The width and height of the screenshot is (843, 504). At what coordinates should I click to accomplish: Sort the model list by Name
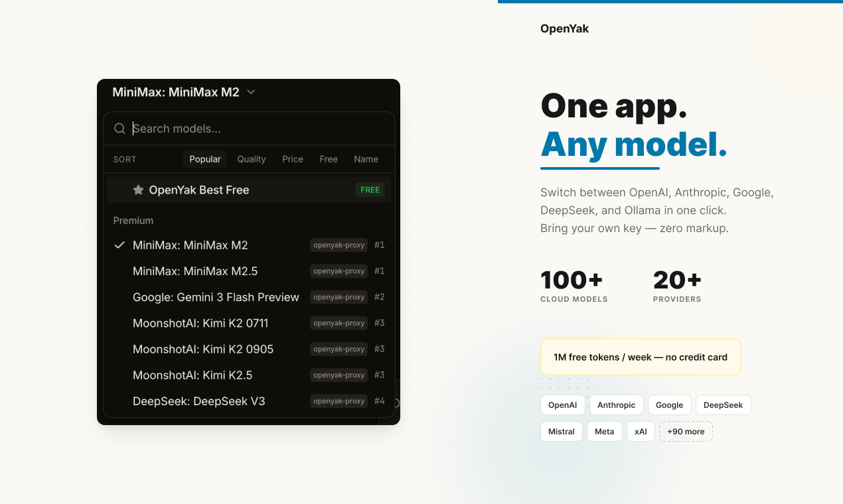pos(366,159)
